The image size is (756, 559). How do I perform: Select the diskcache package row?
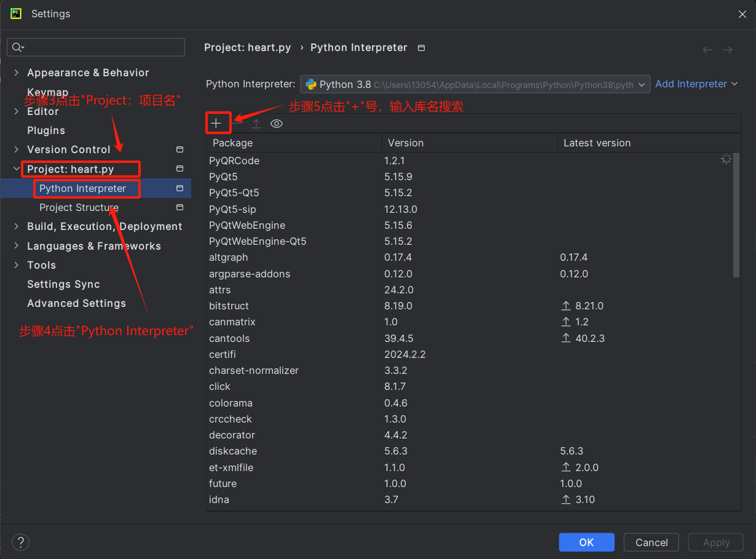[x=470, y=451]
